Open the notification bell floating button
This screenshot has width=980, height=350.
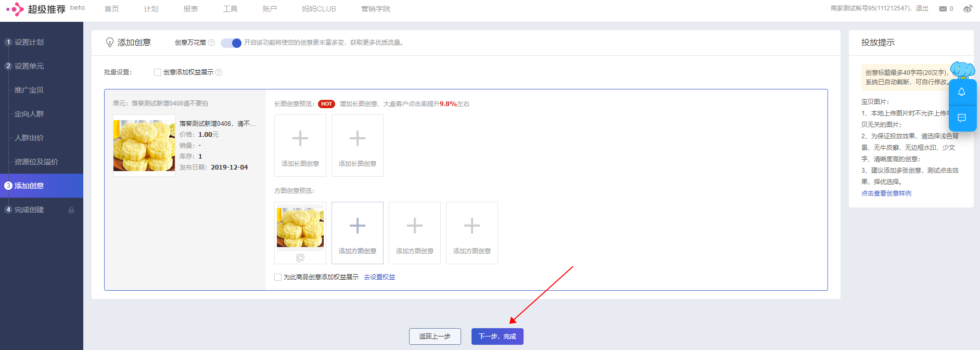[x=962, y=92]
